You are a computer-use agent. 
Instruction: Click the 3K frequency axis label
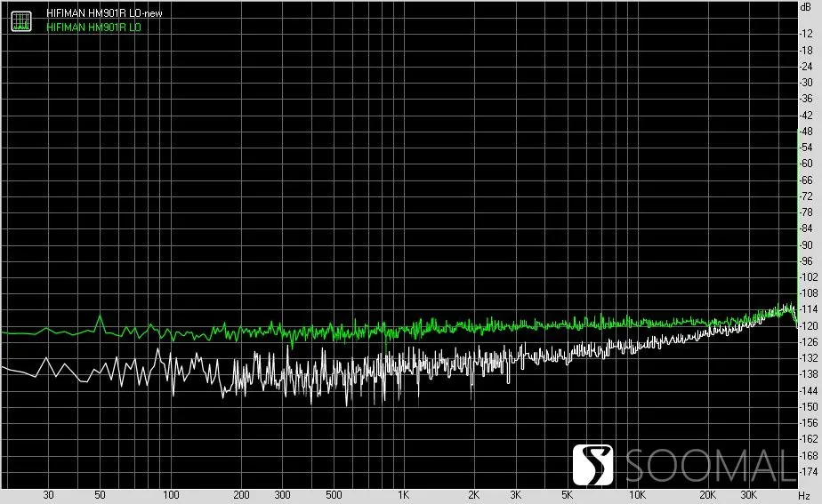pos(515,494)
